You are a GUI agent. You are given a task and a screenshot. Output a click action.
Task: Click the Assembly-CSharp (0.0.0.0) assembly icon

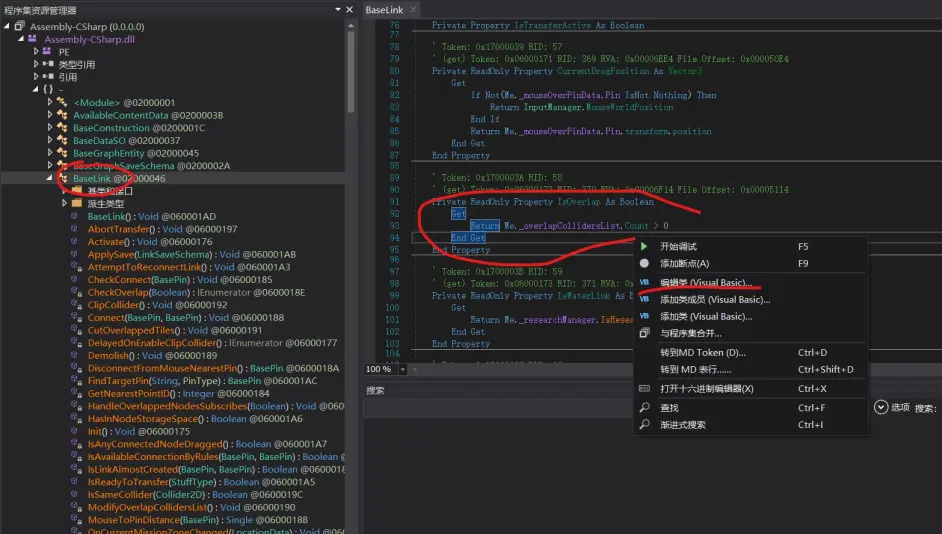[x=19, y=26]
